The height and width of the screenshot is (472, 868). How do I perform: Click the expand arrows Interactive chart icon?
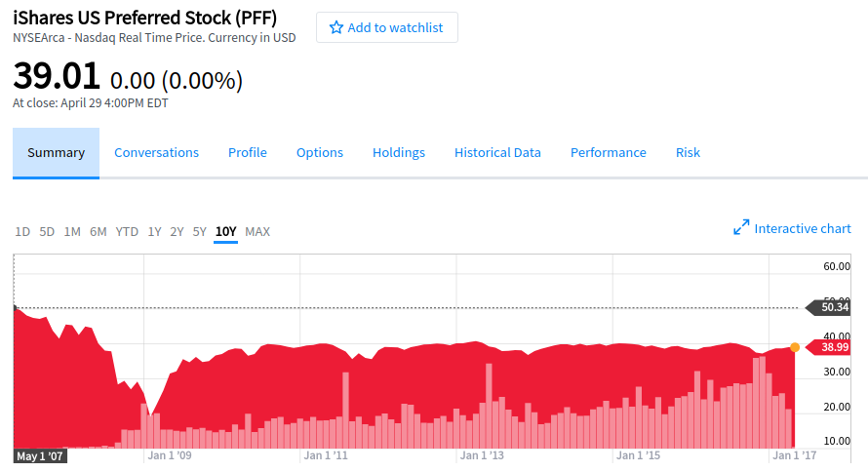tap(741, 228)
